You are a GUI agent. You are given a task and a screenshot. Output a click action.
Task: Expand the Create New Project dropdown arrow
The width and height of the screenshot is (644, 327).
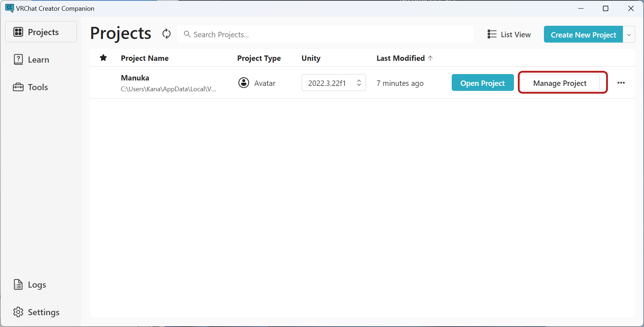point(629,35)
